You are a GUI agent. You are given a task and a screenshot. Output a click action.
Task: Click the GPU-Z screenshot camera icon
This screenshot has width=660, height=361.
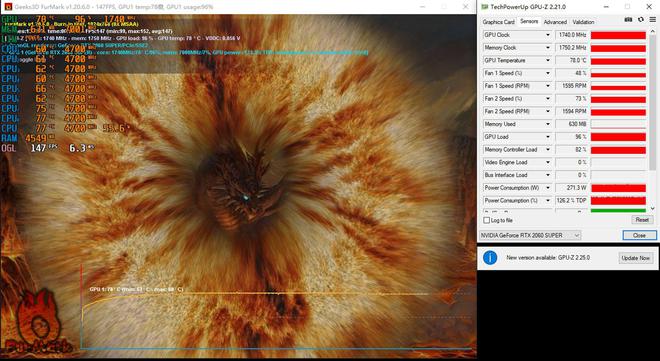pyautogui.click(x=628, y=20)
